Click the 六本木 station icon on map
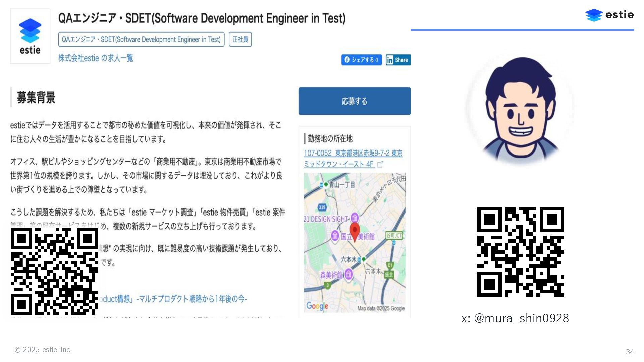644x362 pixels. pyautogui.click(x=363, y=259)
